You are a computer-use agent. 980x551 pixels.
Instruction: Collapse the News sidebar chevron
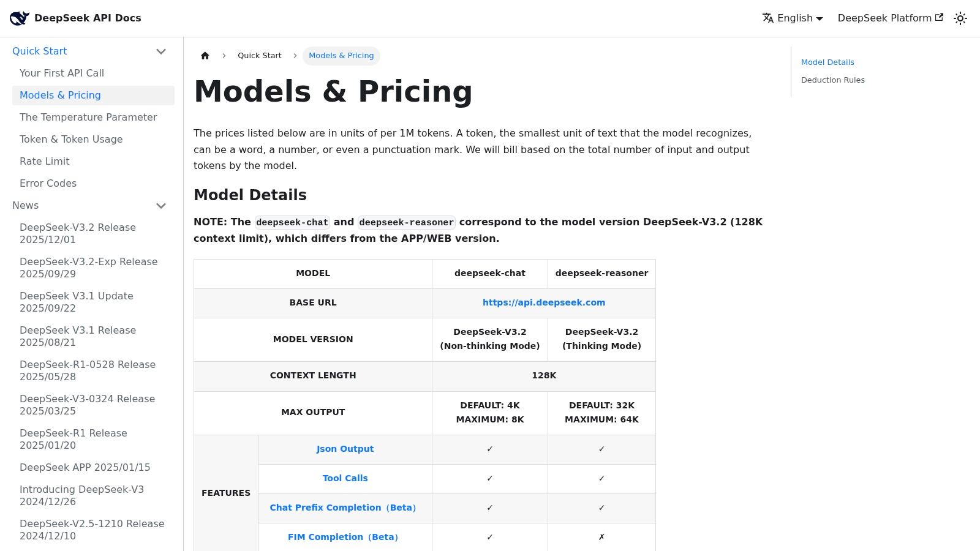click(161, 206)
